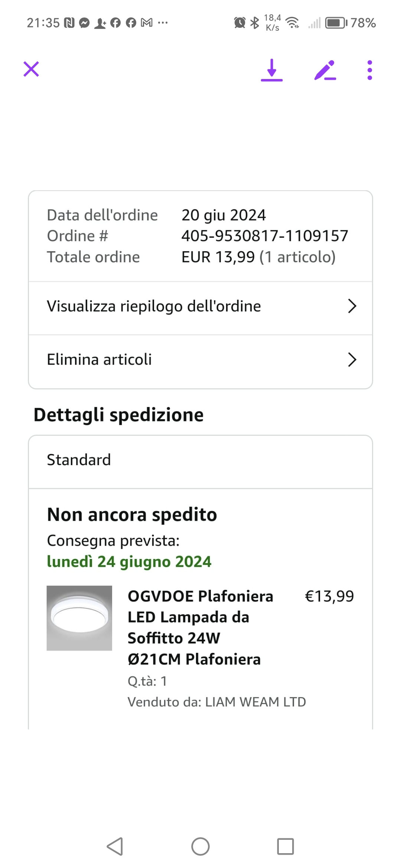
Task: Tap the seller name LIAM WEAM LTD
Action: [255, 702]
